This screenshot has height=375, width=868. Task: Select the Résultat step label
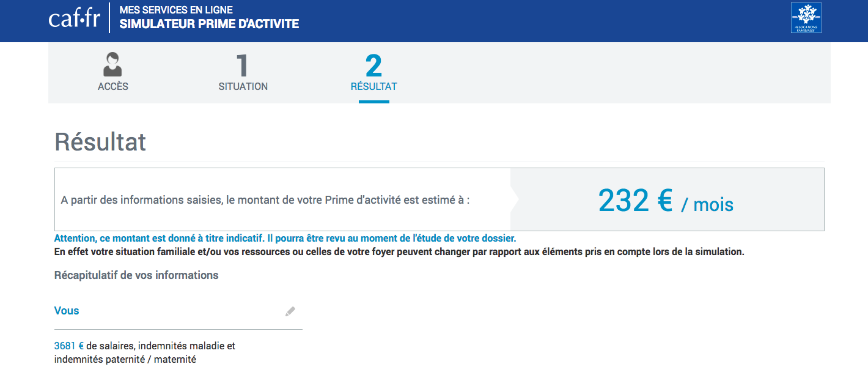click(373, 87)
